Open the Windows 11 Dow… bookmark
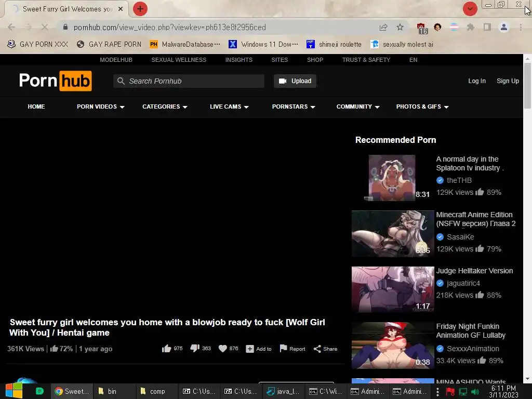The width and height of the screenshot is (532, 399). [263, 44]
